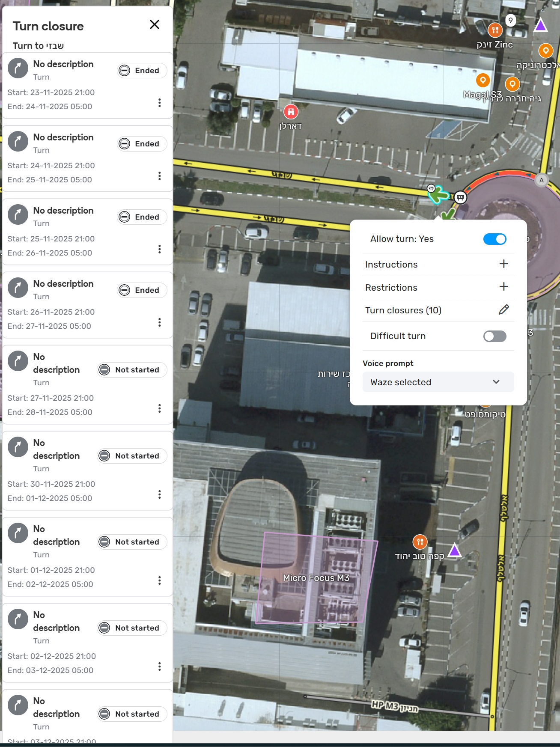Open options menu for closure starting 23-11-2025
This screenshot has height=747, width=560.
pos(160,103)
